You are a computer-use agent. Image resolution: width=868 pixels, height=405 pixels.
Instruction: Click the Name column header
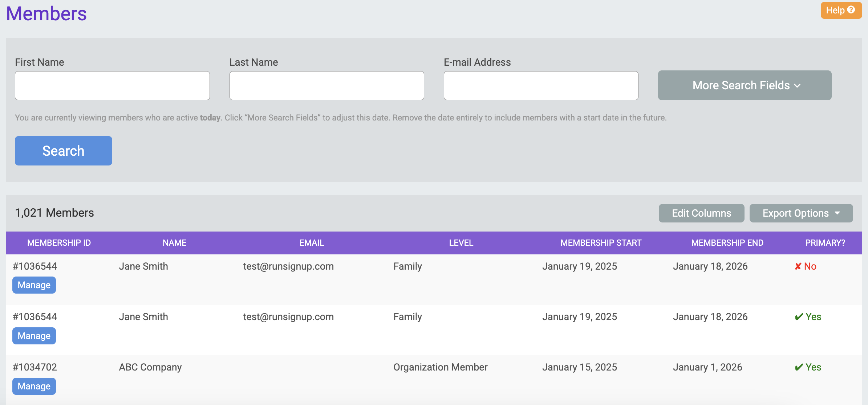174,243
